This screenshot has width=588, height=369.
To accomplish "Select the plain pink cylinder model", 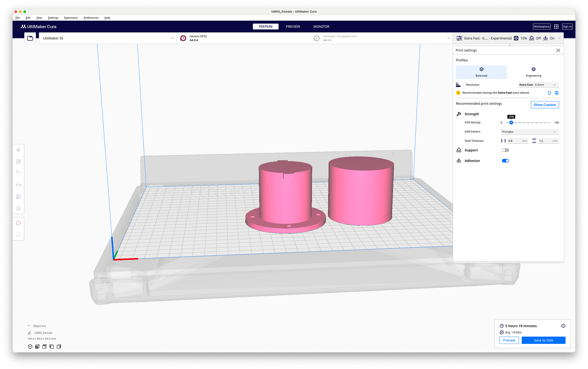I will [x=361, y=191].
